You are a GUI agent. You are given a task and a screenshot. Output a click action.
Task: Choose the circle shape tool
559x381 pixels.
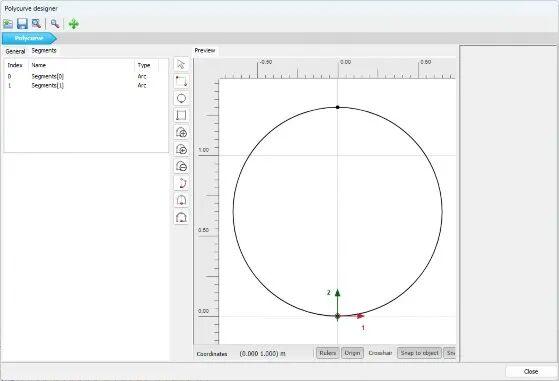pos(181,98)
